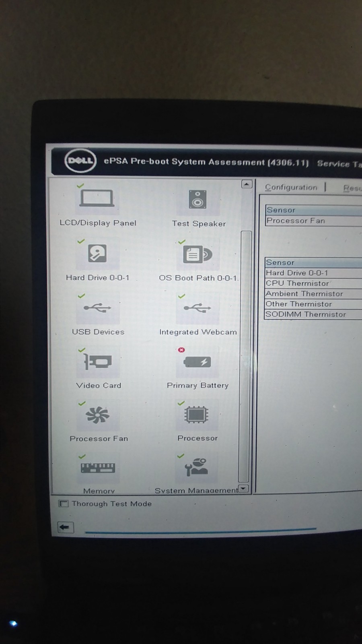This screenshot has height=644, width=362.
Task: Select the failed Primary Battery icon
Action: coord(197,362)
